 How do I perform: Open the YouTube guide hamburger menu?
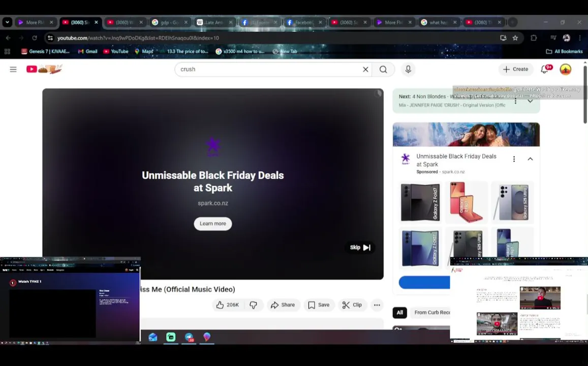pos(13,69)
